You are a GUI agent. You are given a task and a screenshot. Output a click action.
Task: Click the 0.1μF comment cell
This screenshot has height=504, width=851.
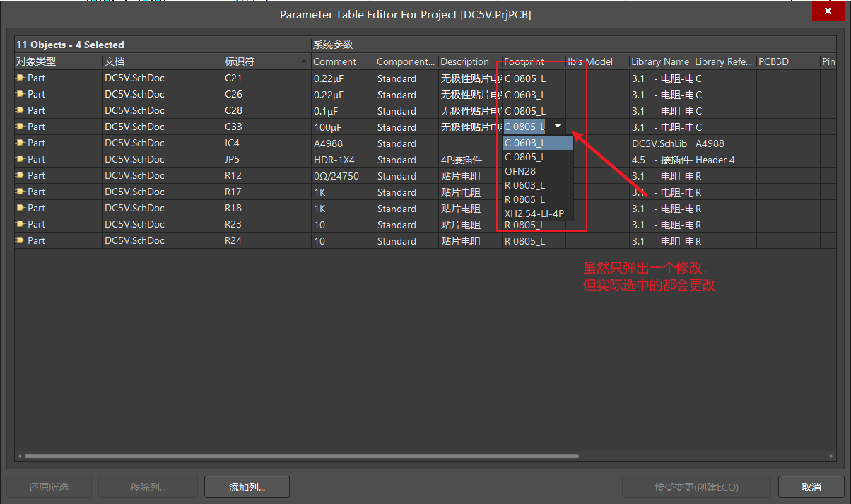(x=343, y=111)
